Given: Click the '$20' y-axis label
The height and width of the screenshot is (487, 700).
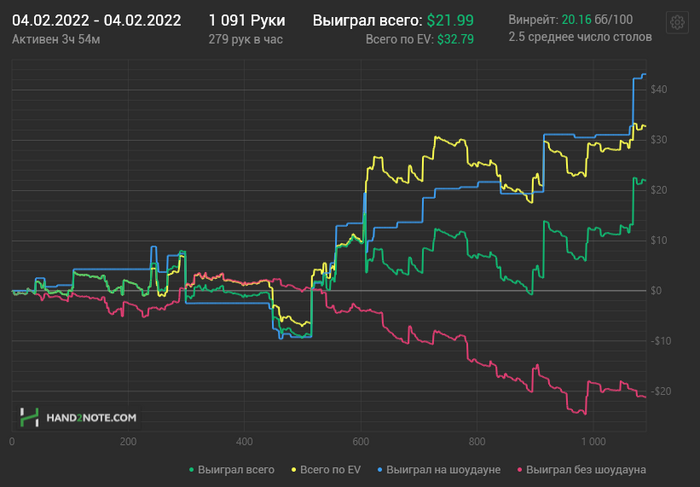Looking at the screenshot, I should 659,190.
